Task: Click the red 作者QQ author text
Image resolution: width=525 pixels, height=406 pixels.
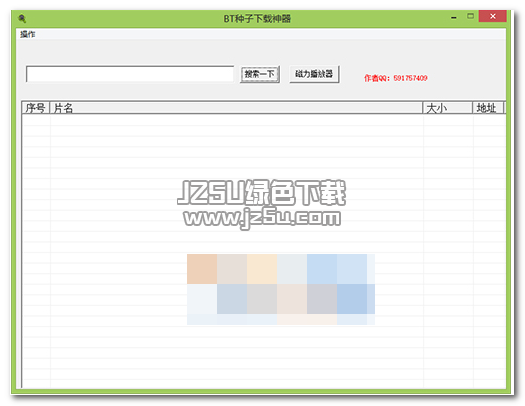Action: (x=395, y=78)
